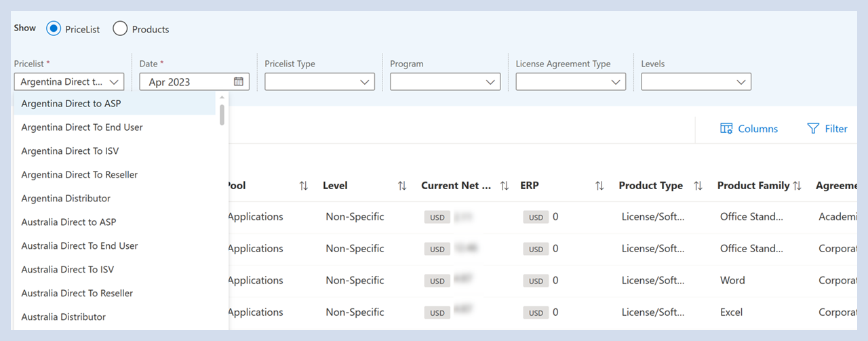Viewport: 868px width, 341px height.
Task: Expand the Pricelist Type dropdown
Action: [x=319, y=82]
